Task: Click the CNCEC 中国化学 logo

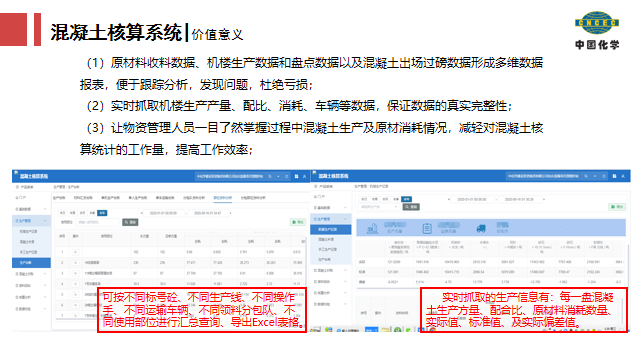Action: (x=597, y=31)
